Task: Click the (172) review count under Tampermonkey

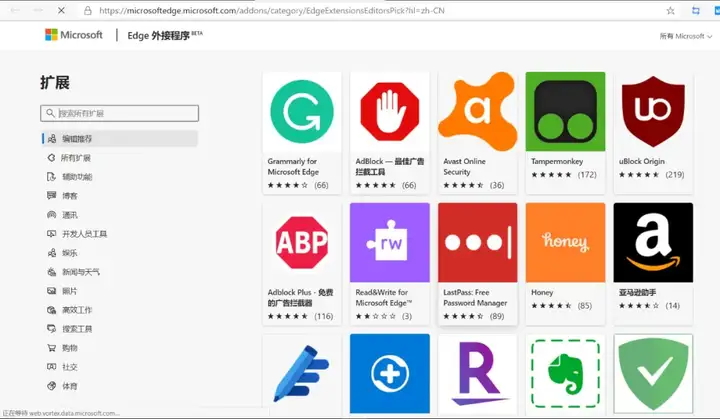Action: pos(587,175)
